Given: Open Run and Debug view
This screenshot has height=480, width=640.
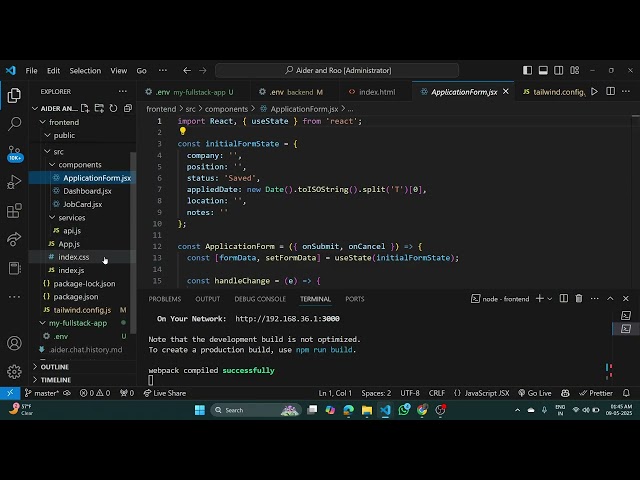Looking at the screenshot, I should 14,182.
